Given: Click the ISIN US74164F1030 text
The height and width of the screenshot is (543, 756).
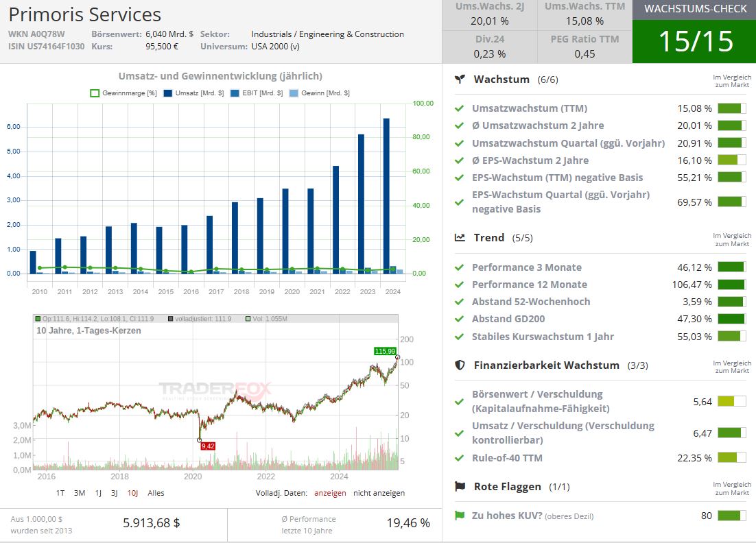Looking at the screenshot, I should click(46, 47).
